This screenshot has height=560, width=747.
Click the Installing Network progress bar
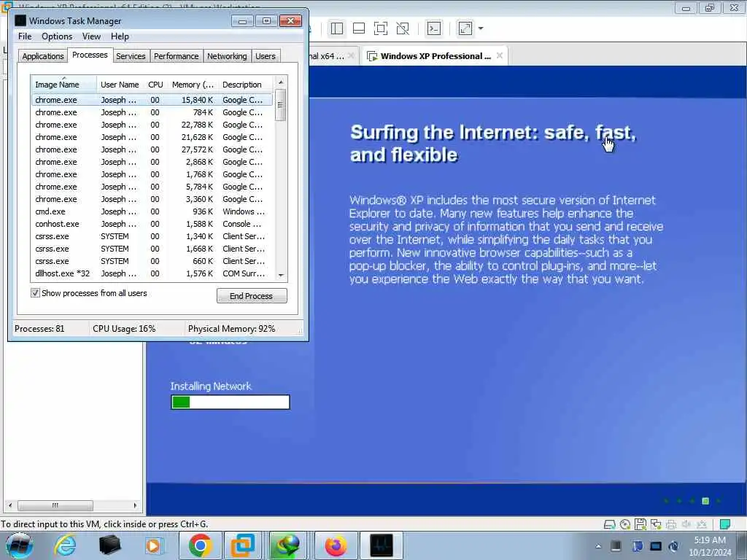(230, 402)
